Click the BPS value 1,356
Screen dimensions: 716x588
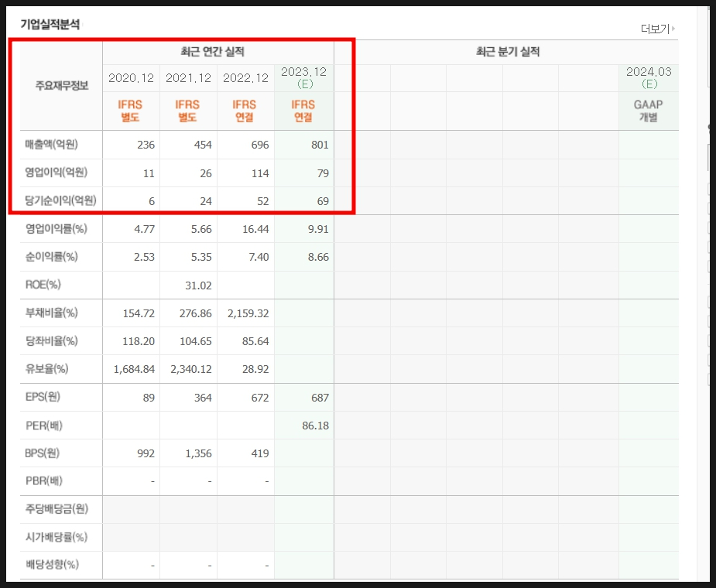[199, 454]
